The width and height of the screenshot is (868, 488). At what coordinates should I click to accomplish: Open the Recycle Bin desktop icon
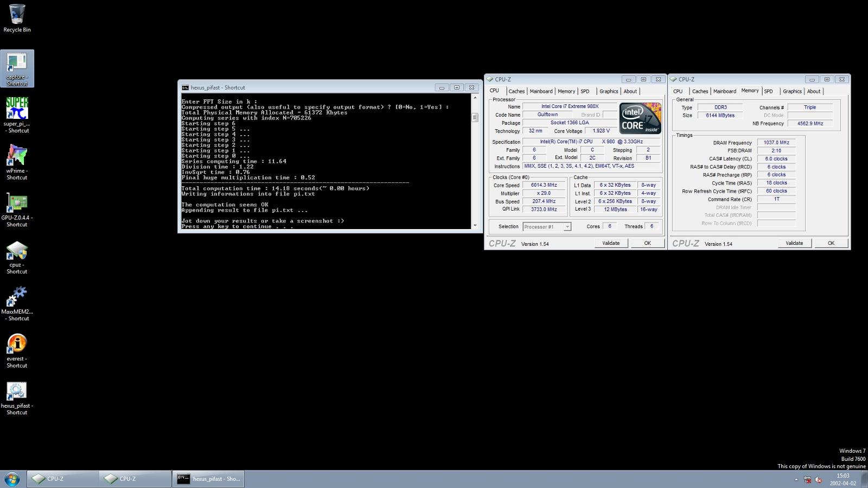click(17, 18)
